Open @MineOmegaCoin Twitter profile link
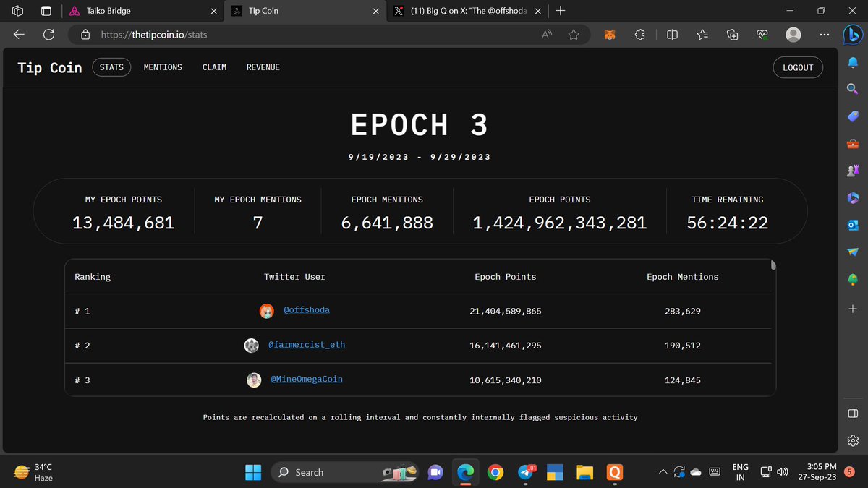 click(x=307, y=380)
